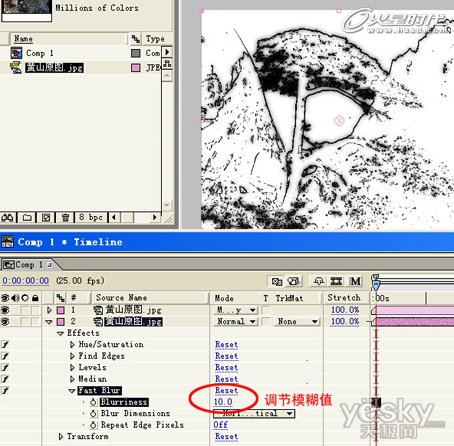Click the frame blending filmstrip icon
Image resolution: width=454 pixels, height=446 pixels.
336,281
